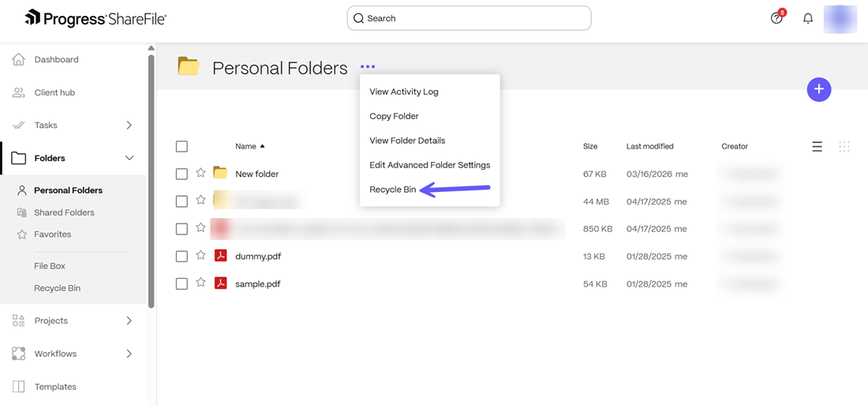
Task: Open the dummy.pdf file name
Action: point(259,257)
